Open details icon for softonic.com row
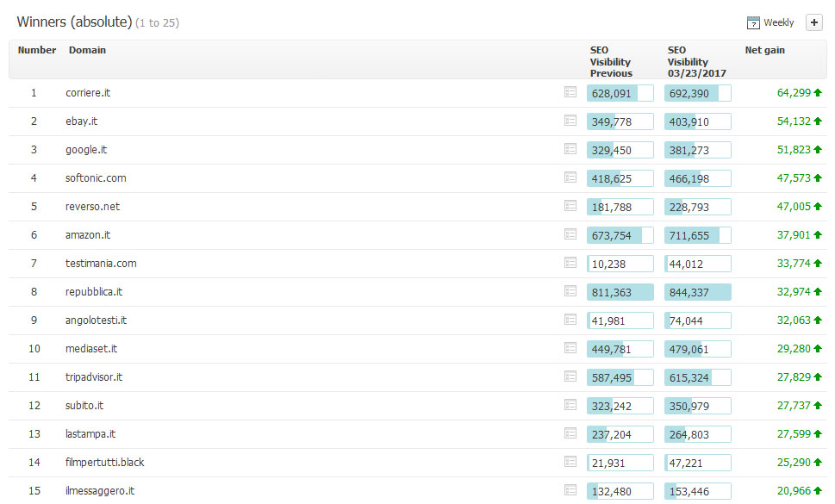Screen dimensions: 835x504 coord(570,177)
